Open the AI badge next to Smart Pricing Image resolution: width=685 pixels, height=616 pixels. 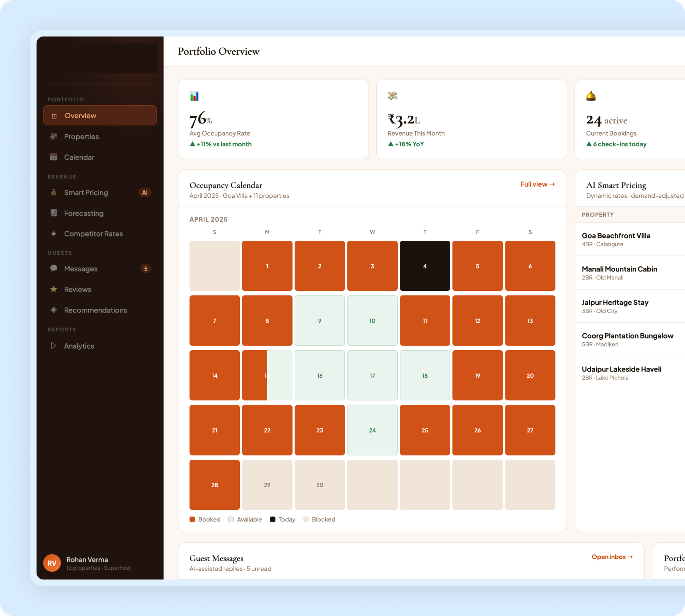[x=144, y=192]
